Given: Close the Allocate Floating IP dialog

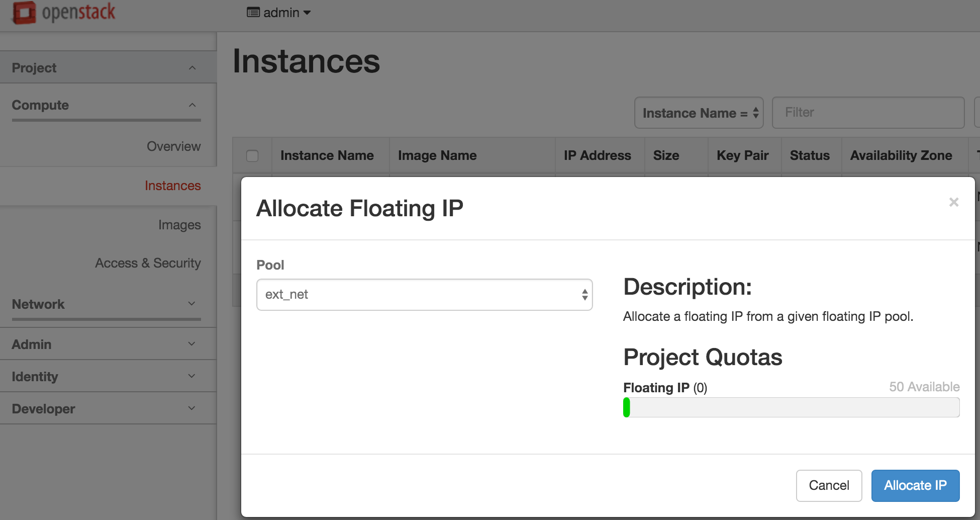Looking at the screenshot, I should point(953,202).
